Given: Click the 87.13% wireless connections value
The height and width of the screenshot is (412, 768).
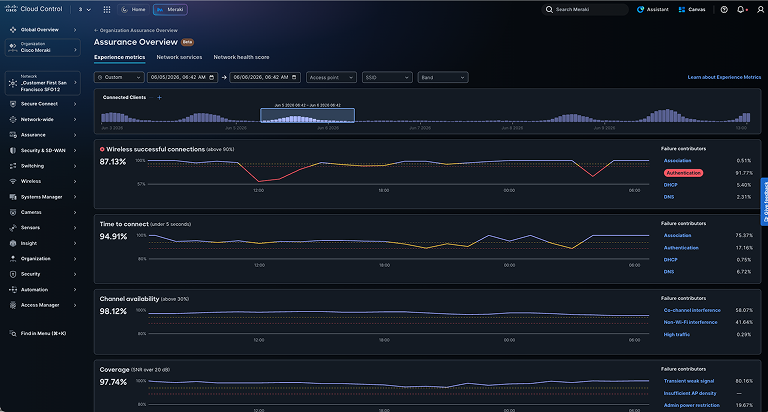Looking at the screenshot, I should click(113, 162).
